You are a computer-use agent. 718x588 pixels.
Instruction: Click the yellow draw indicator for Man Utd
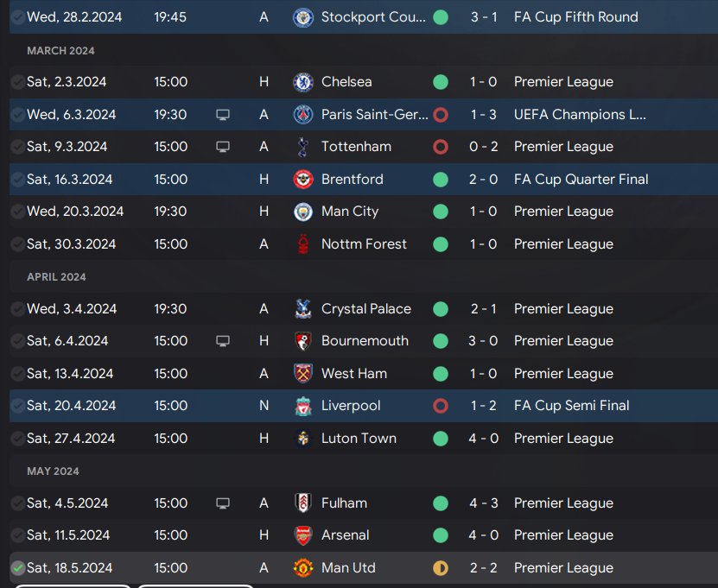coord(441,568)
